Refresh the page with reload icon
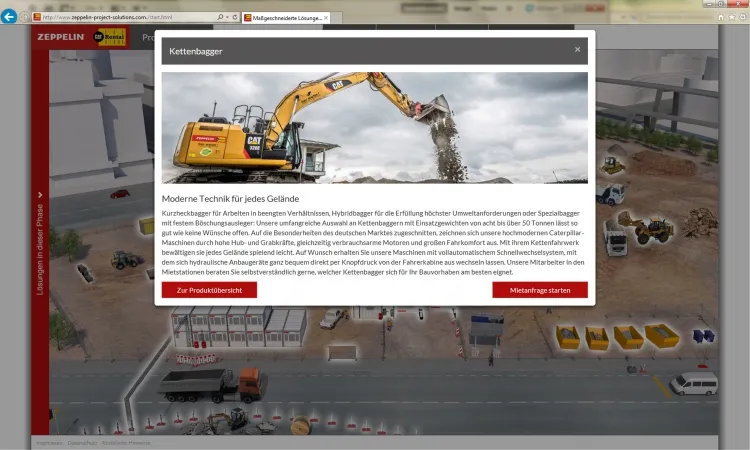 (x=235, y=18)
